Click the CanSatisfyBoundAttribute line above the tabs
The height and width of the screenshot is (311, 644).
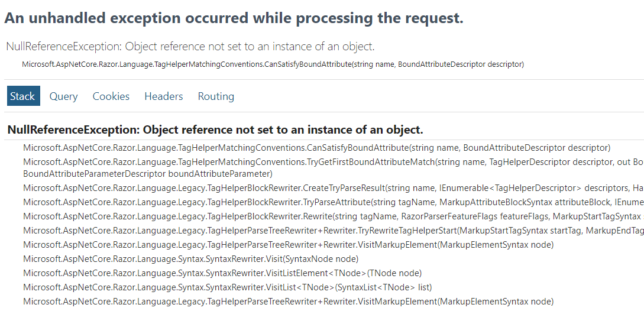(273, 64)
